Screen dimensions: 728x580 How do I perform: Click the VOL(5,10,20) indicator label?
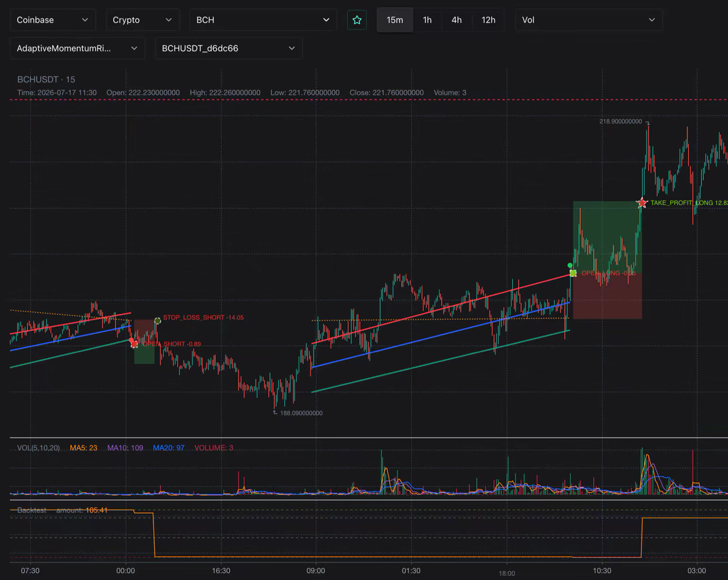(x=38, y=448)
